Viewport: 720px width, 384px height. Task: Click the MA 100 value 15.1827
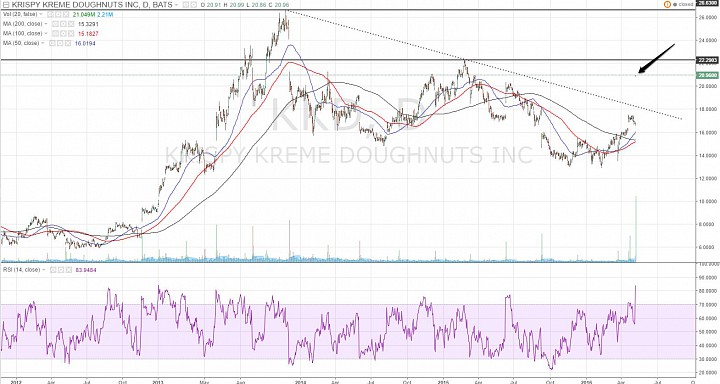click(x=88, y=34)
